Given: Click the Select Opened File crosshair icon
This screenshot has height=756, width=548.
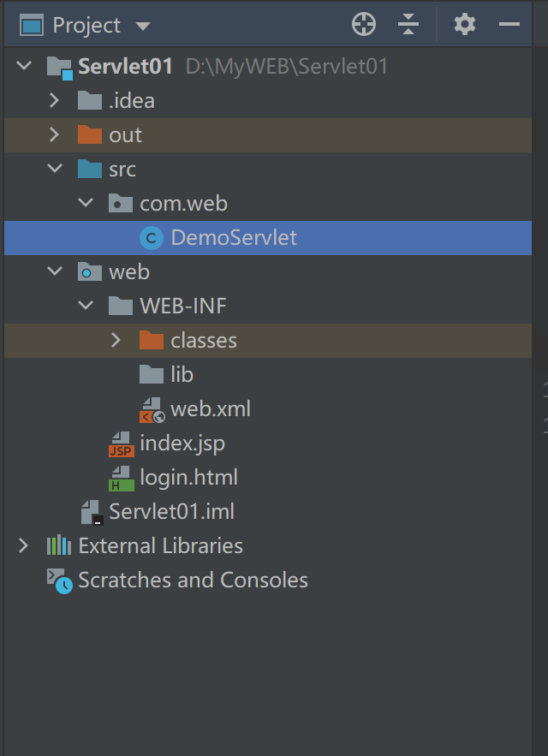Looking at the screenshot, I should (x=363, y=24).
